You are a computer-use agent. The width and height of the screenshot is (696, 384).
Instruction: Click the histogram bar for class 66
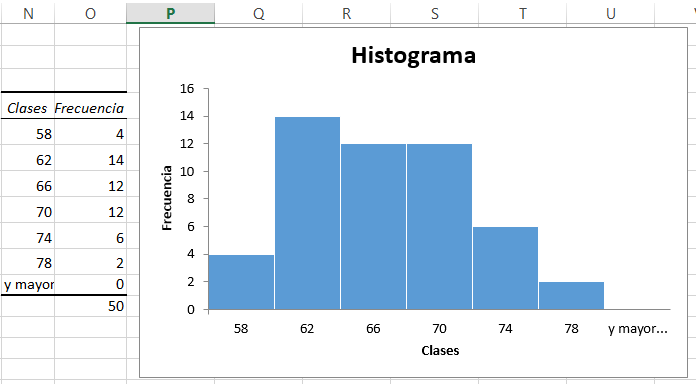tap(373, 226)
